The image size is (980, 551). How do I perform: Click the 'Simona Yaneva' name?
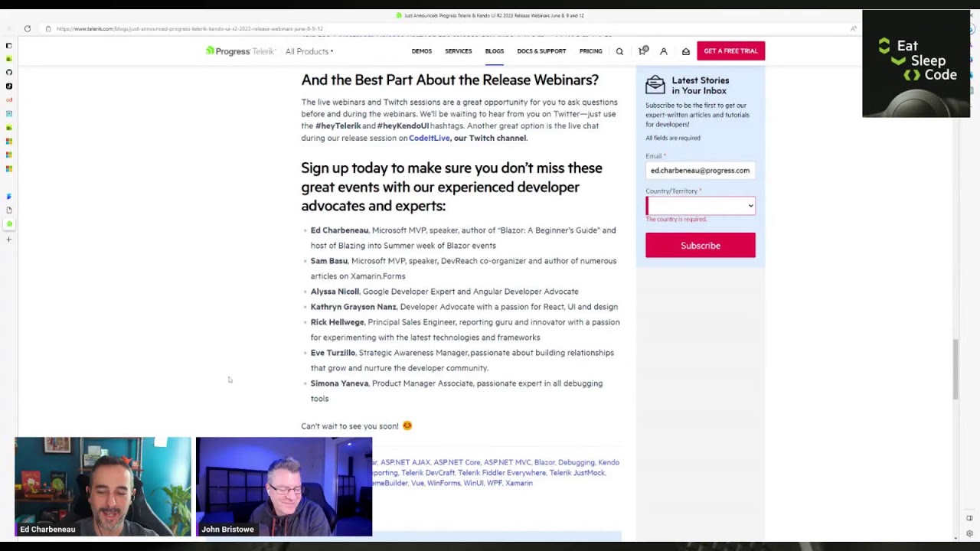click(339, 383)
